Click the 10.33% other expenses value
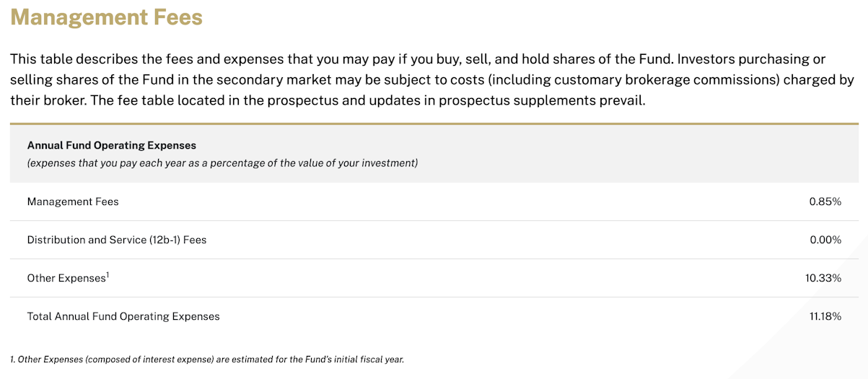This screenshot has width=868, height=379. (823, 278)
